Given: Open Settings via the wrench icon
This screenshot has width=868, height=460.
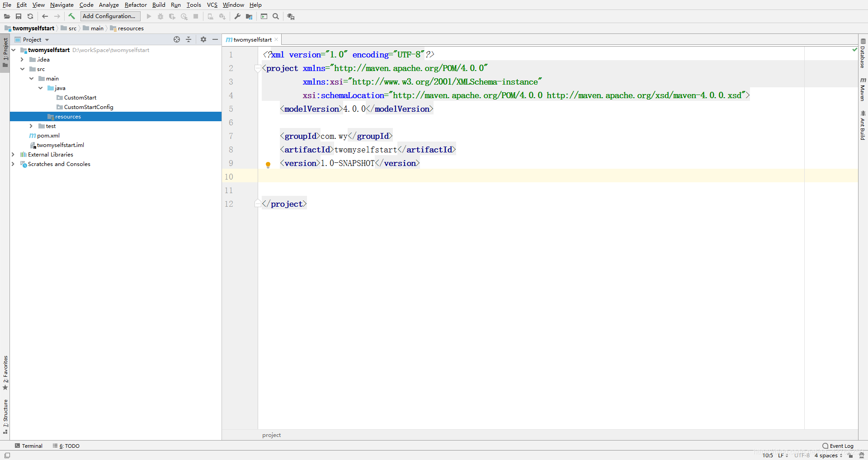Looking at the screenshot, I should tap(237, 16).
